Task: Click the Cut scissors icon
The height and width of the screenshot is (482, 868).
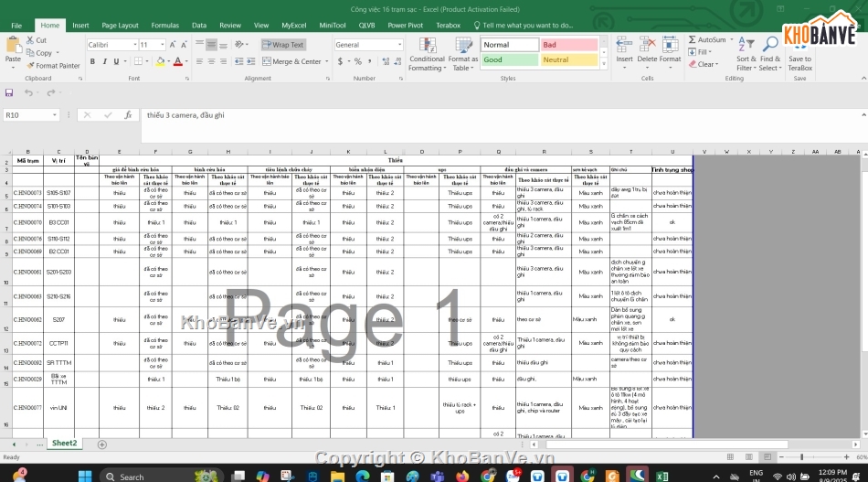Action: (x=30, y=40)
